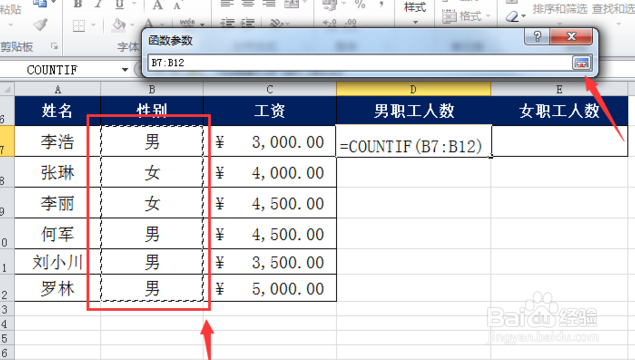
Task: Click 李浩's salary ¥3,000.00
Action: [x=270, y=141]
